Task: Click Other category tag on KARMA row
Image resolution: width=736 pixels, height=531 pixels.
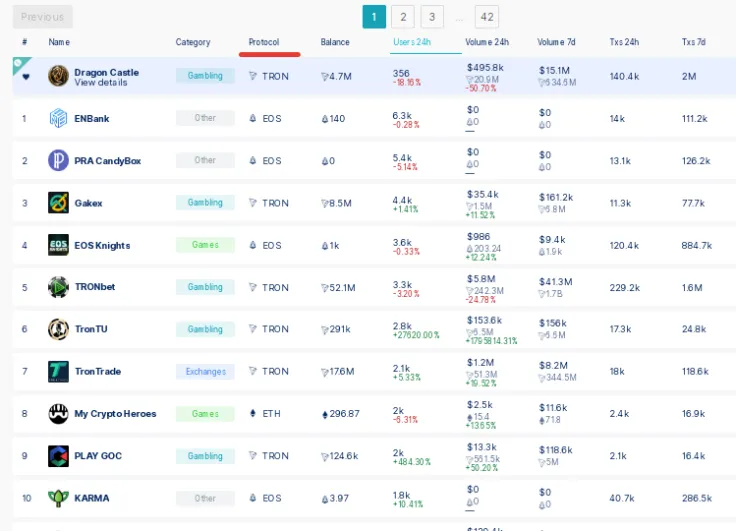Action: (x=205, y=498)
